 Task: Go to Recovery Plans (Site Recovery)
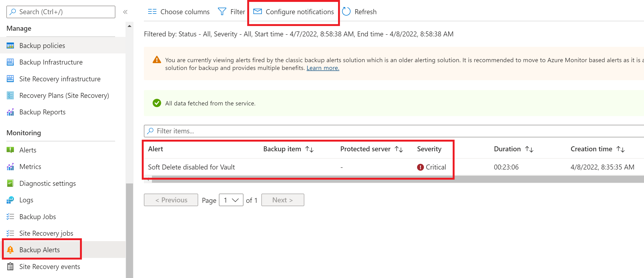point(64,96)
